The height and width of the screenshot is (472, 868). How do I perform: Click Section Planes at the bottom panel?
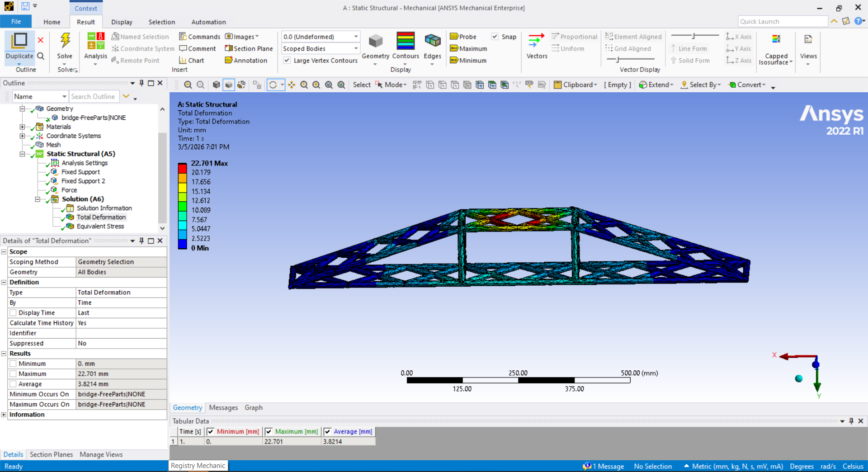[51, 454]
